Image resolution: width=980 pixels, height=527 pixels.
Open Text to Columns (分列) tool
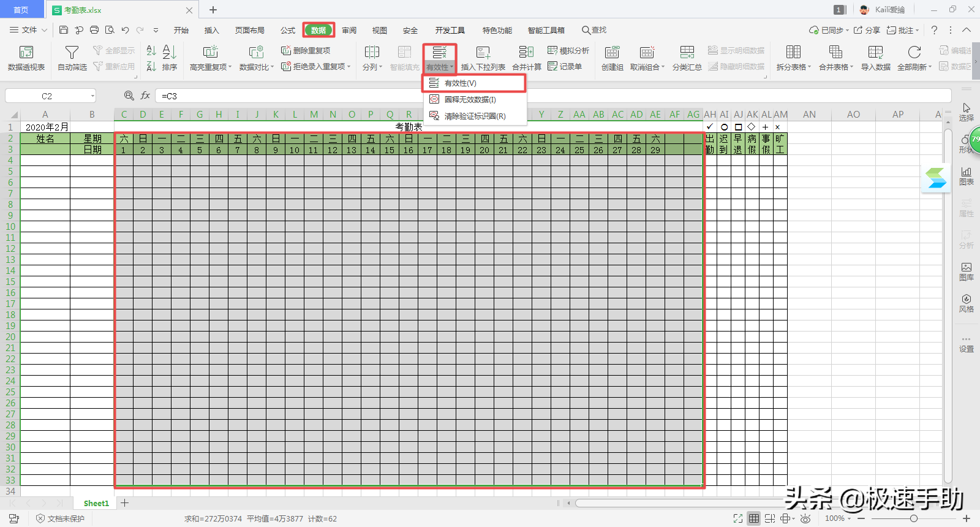[x=372, y=58]
